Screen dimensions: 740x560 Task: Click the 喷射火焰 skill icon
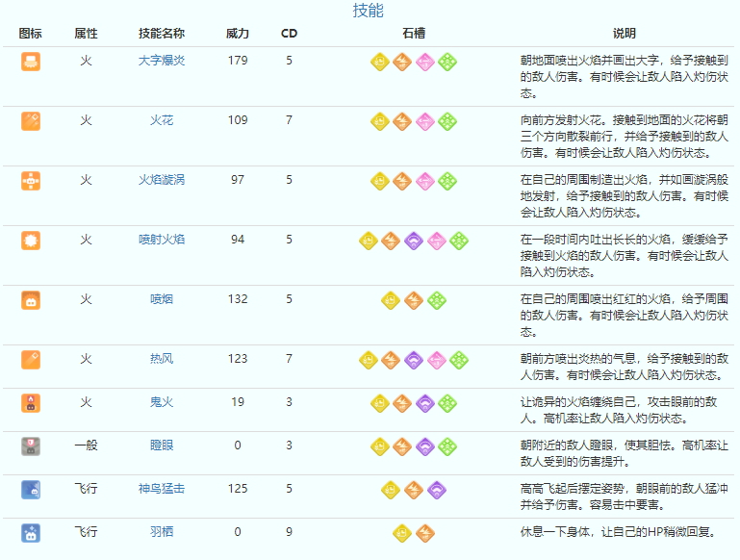point(31,241)
